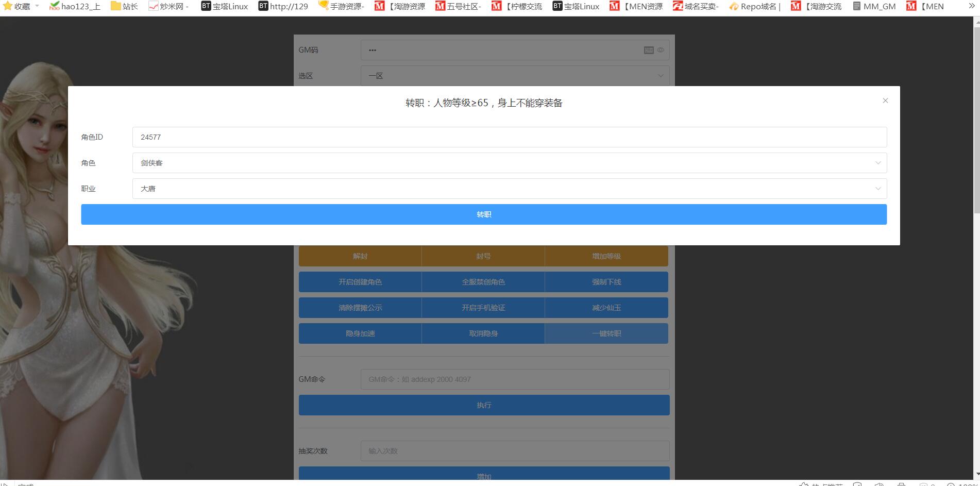Viewport: 980px width, 486px height.
Task: Open the 域名买卖 bookmark
Action: [695, 6]
